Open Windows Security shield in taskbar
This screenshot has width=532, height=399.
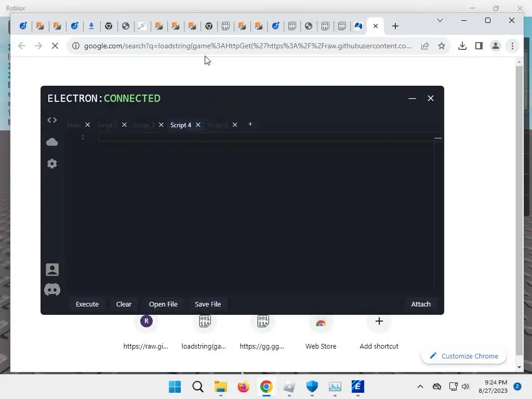[x=312, y=387]
